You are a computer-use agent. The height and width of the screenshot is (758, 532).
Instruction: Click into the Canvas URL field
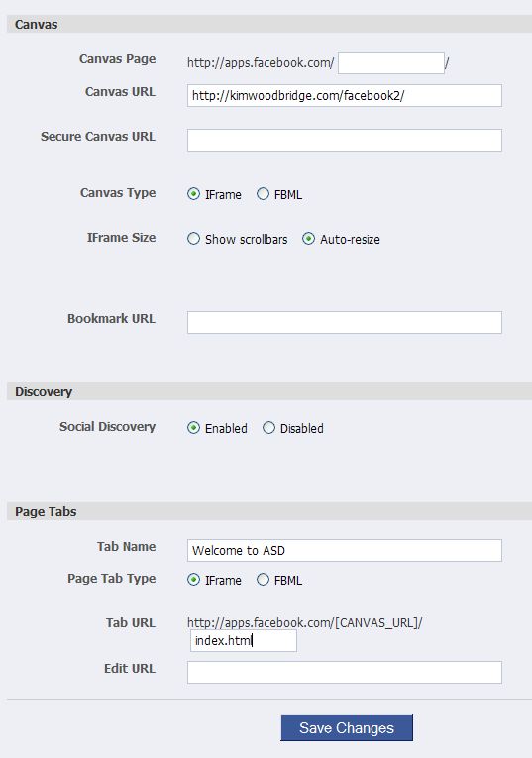345,96
